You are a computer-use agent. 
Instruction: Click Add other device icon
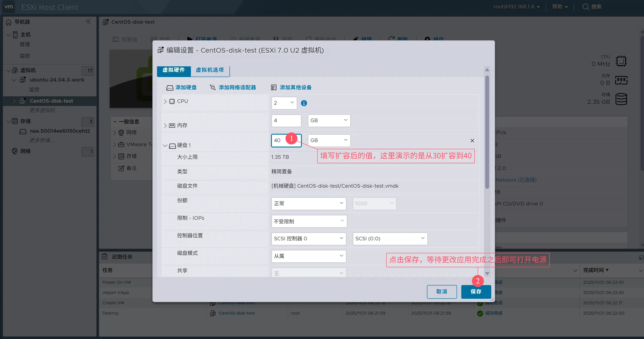click(x=274, y=88)
